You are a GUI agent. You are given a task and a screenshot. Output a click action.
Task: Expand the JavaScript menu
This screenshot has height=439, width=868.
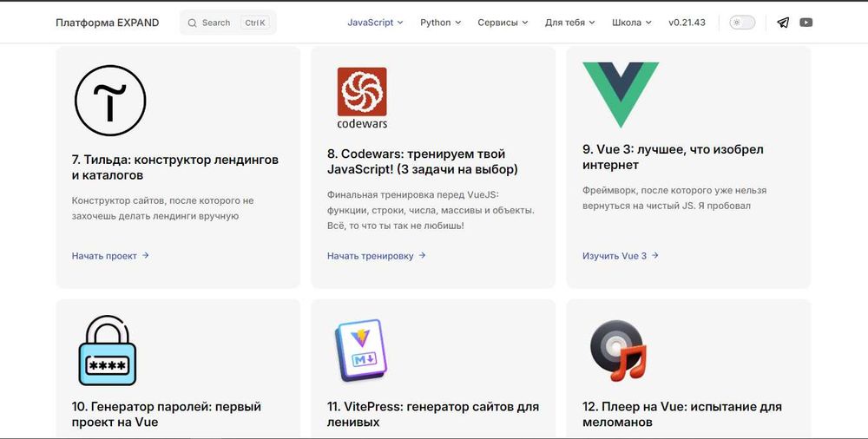click(375, 23)
